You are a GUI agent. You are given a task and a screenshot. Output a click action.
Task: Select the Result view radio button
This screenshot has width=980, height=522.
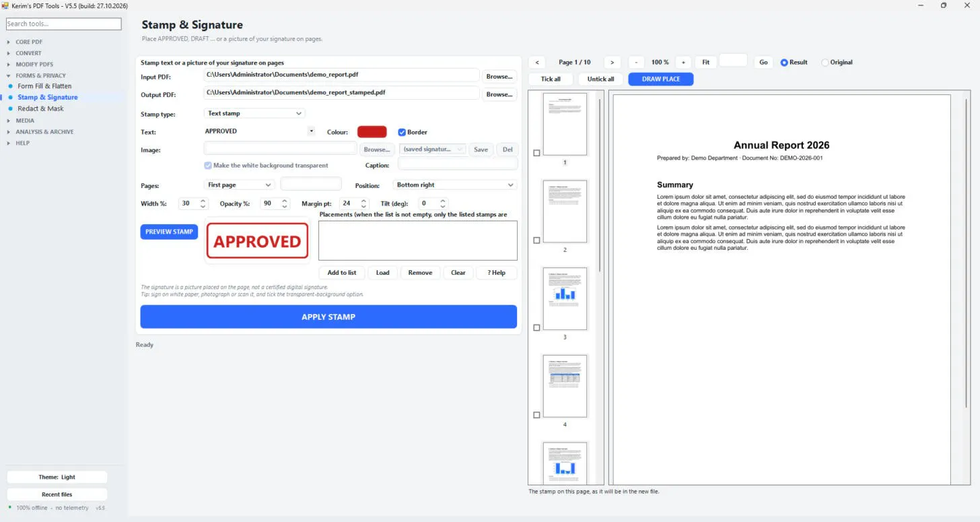pos(784,63)
